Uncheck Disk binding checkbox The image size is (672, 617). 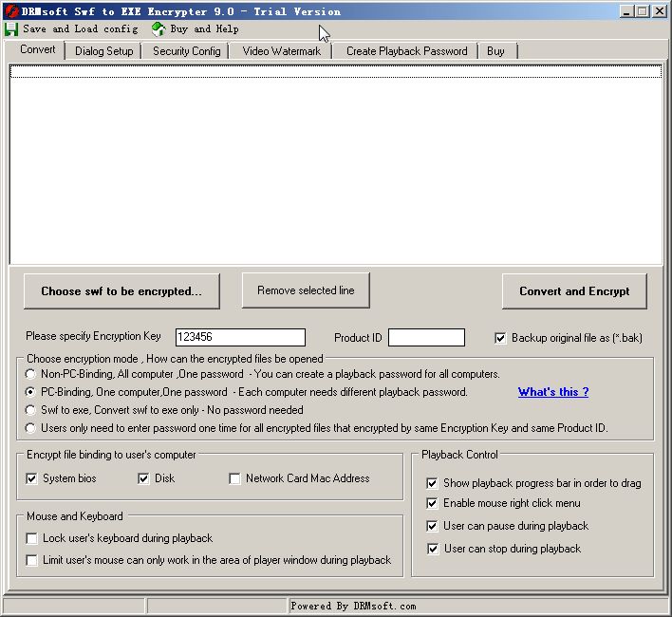tap(143, 478)
